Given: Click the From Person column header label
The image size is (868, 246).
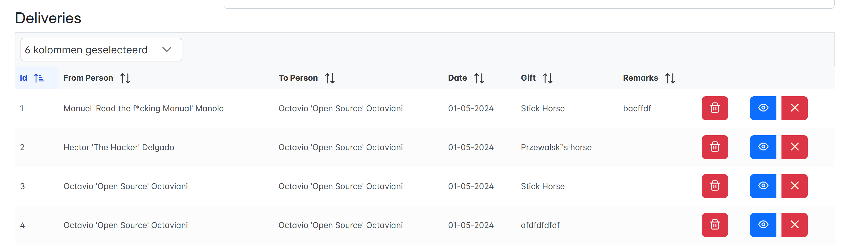Looking at the screenshot, I should 88,78.
